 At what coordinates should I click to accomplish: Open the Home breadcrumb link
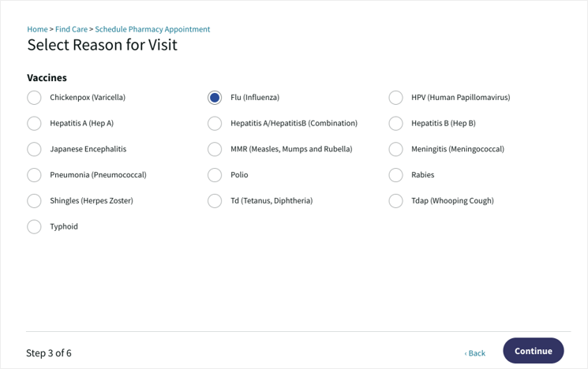(x=37, y=29)
